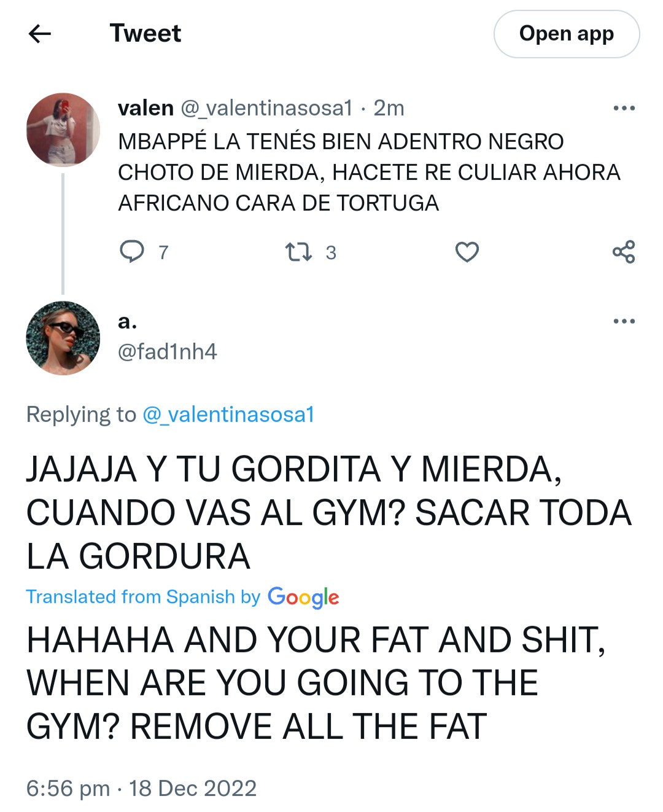Click the reply count 7
This screenshot has height=812, width=663.
tap(163, 252)
